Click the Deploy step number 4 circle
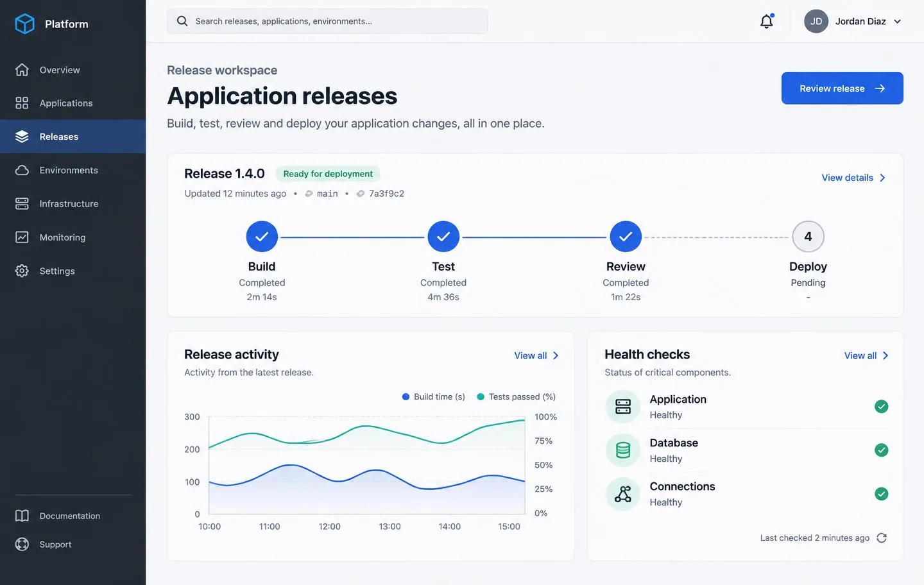 808,237
